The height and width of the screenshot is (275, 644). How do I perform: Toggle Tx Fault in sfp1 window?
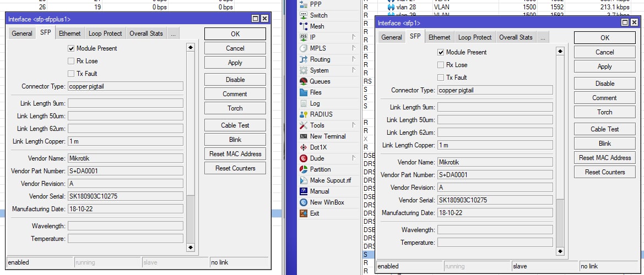coord(441,78)
